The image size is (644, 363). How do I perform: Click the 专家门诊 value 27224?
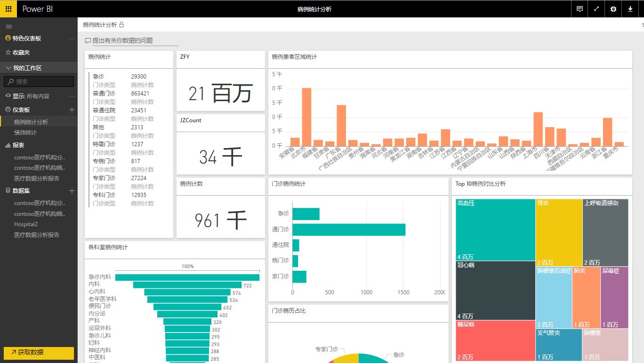click(139, 178)
